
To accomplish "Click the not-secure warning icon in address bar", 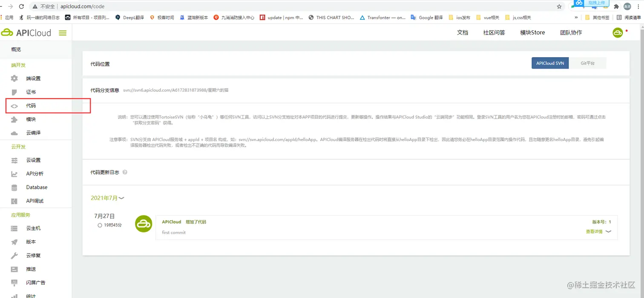I will [x=35, y=6].
